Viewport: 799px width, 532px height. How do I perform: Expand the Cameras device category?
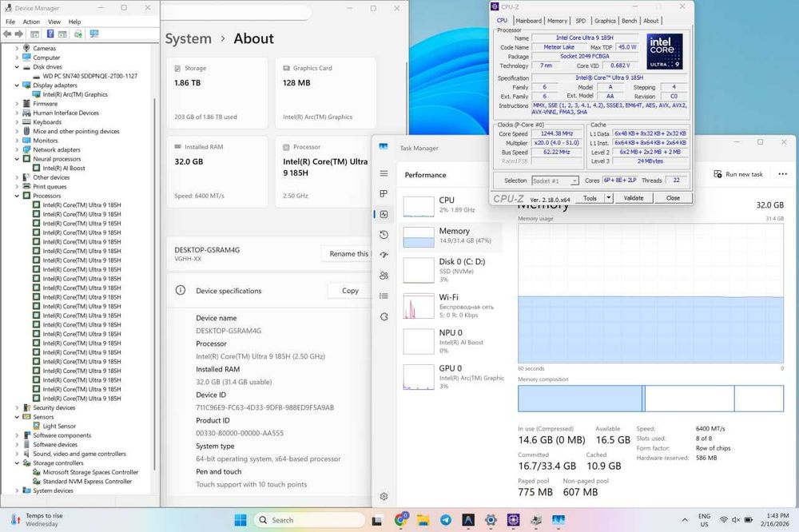17,48
